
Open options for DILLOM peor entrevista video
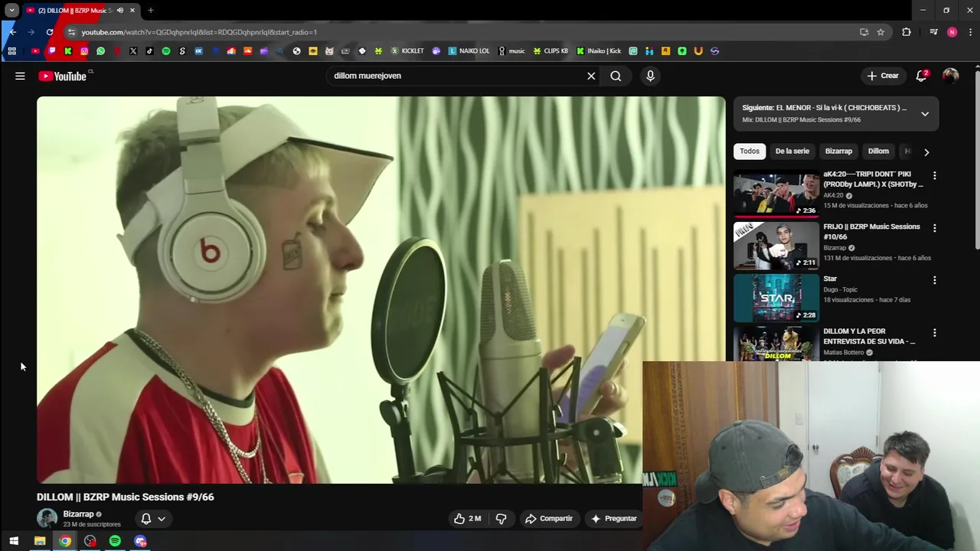934,333
